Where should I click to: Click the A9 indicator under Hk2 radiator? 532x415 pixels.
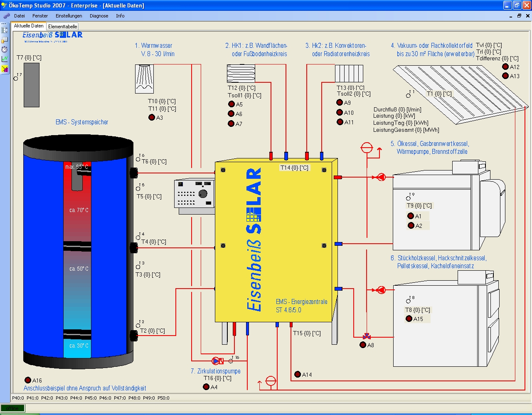click(x=340, y=102)
